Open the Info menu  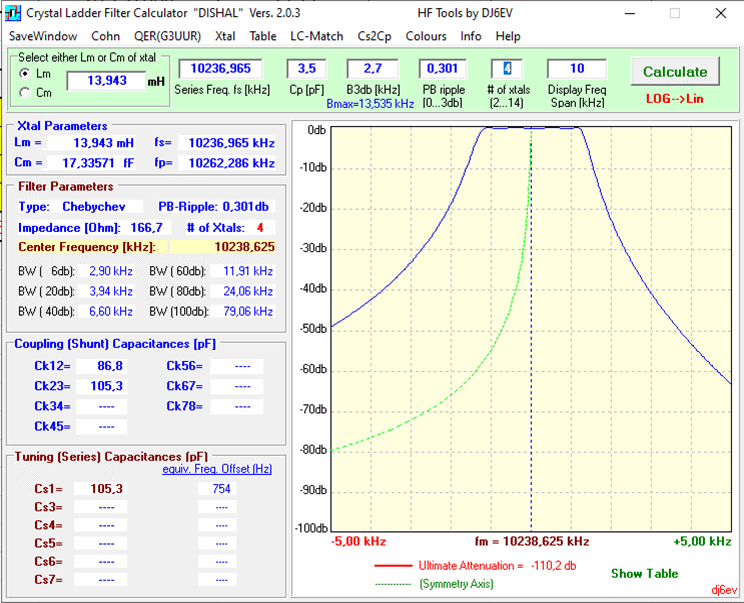pos(471,36)
